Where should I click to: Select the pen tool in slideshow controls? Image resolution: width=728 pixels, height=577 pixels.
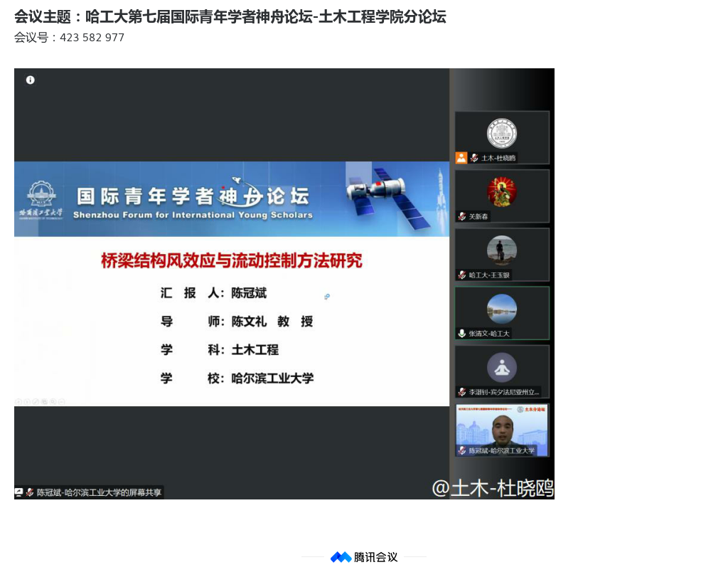point(36,402)
